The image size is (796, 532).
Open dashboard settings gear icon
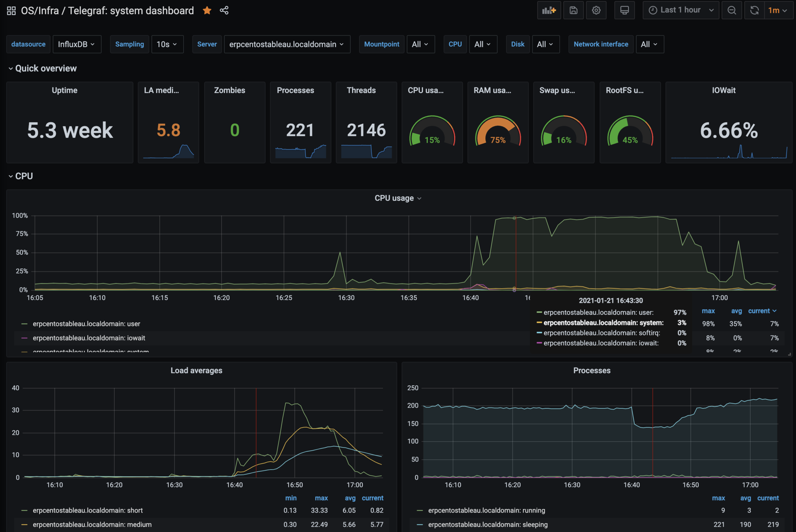click(x=596, y=10)
